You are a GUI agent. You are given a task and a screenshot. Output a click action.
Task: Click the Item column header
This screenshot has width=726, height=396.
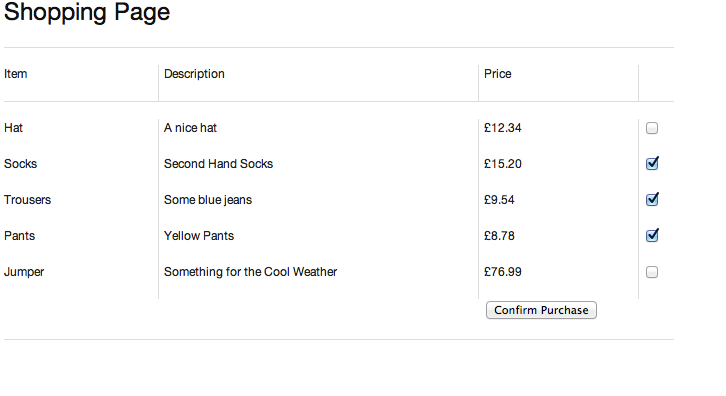[16, 74]
